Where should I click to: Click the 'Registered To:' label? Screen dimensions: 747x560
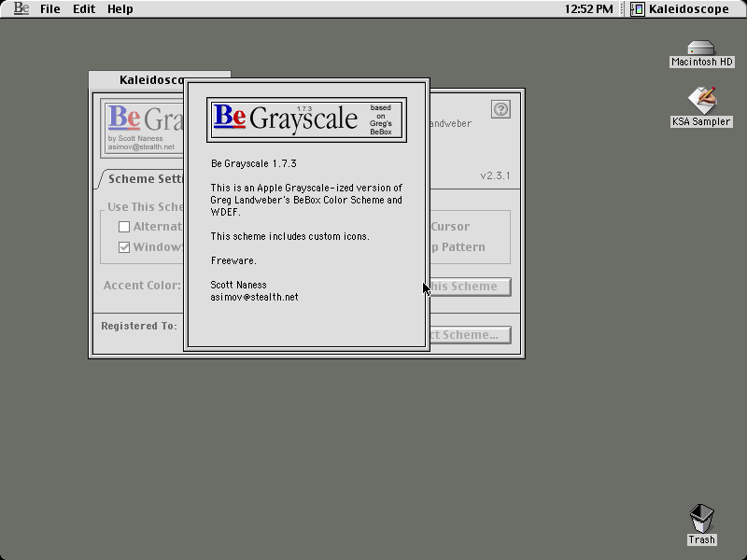[x=139, y=326]
